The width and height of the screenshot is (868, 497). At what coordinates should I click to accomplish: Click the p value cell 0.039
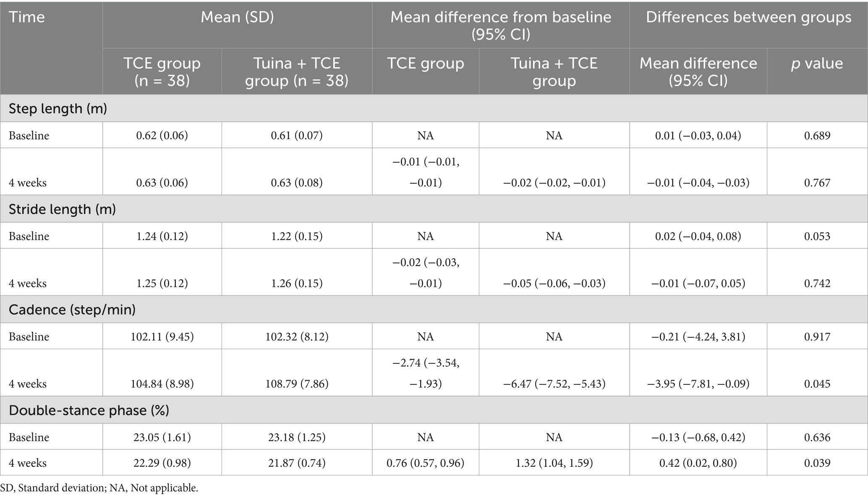[817, 463]
